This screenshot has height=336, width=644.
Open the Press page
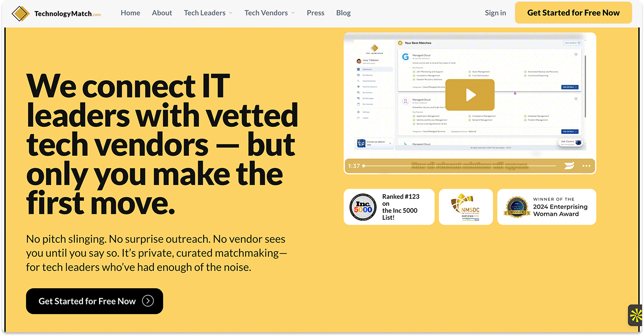coord(316,13)
